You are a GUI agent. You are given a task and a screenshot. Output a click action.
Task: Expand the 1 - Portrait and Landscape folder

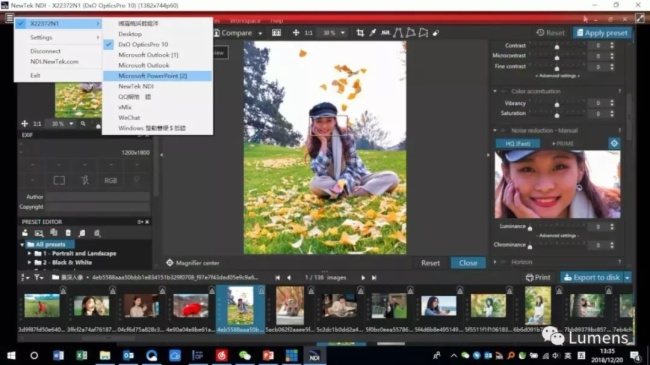coord(29,253)
